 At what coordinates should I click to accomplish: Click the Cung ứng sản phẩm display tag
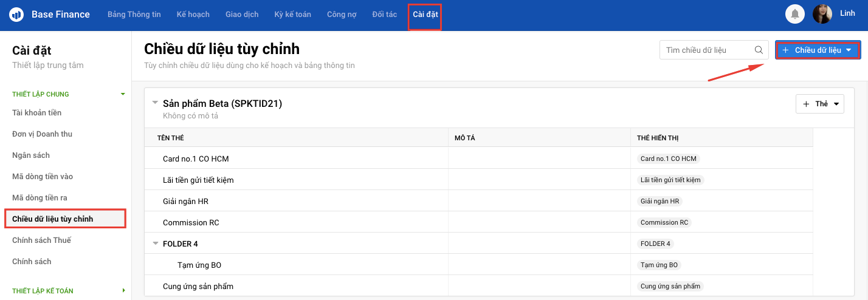pos(670,286)
